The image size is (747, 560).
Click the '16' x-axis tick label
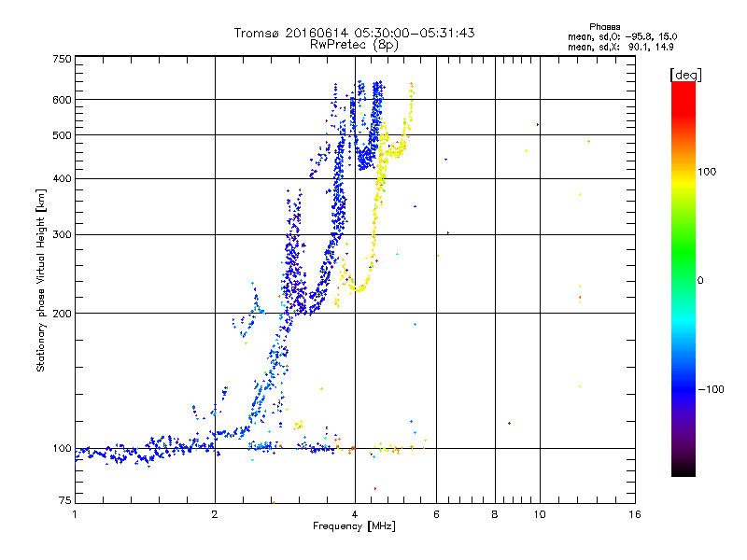(x=635, y=514)
